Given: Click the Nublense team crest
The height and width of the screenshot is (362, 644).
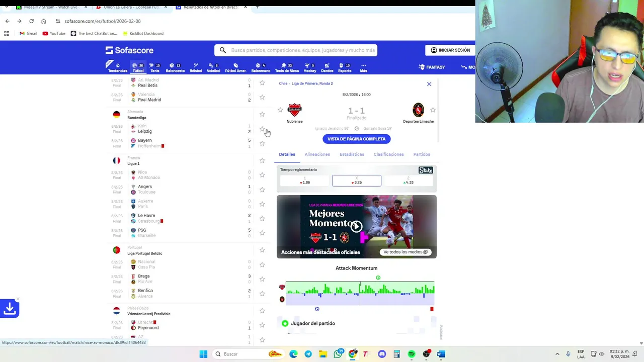Looking at the screenshot, I should 294,110.
